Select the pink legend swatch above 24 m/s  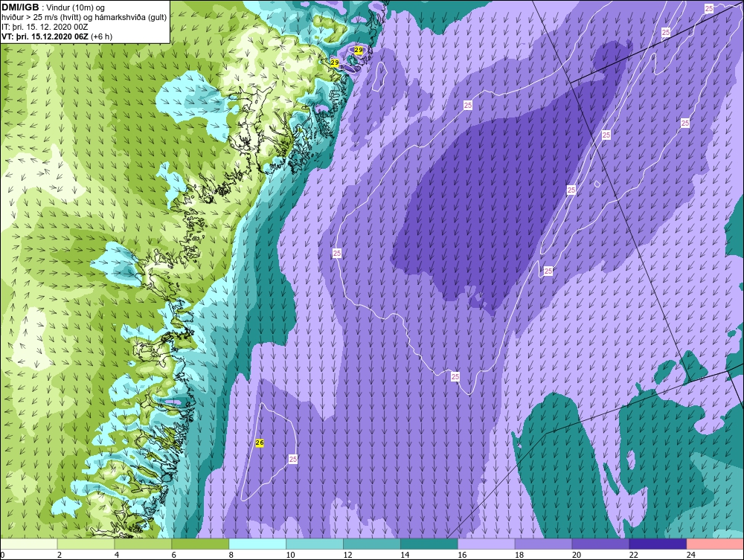[x=715, y=544]
